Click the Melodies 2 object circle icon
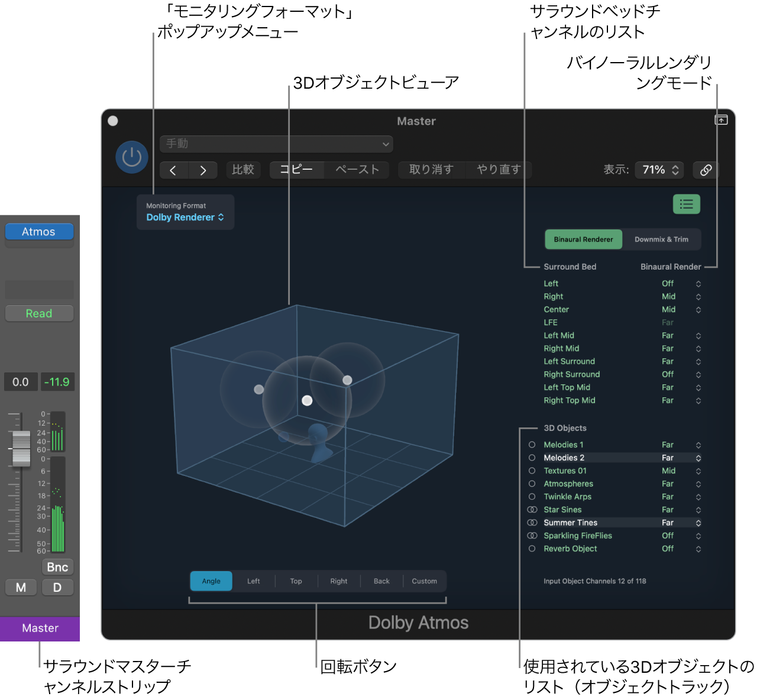This screenshot has height=700, width=760. (532, 458)
